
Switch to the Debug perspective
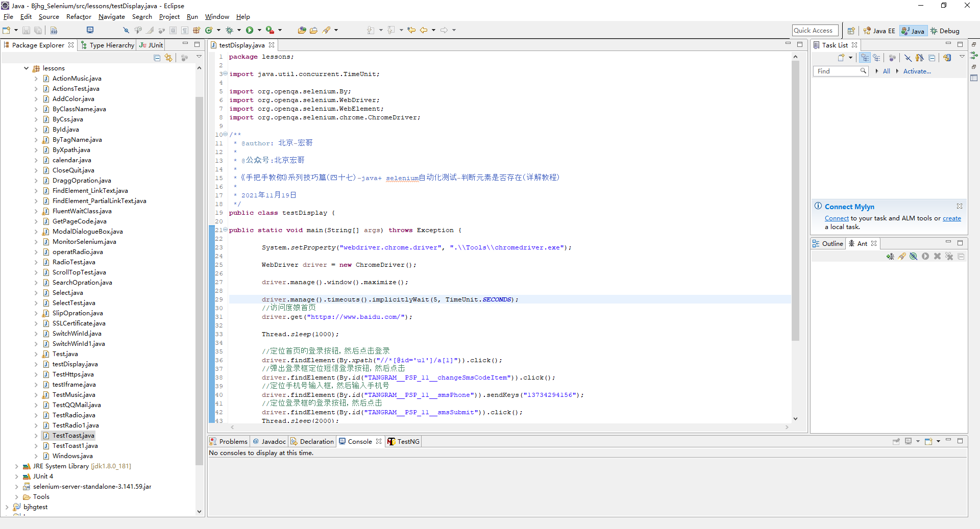point(945,31)
